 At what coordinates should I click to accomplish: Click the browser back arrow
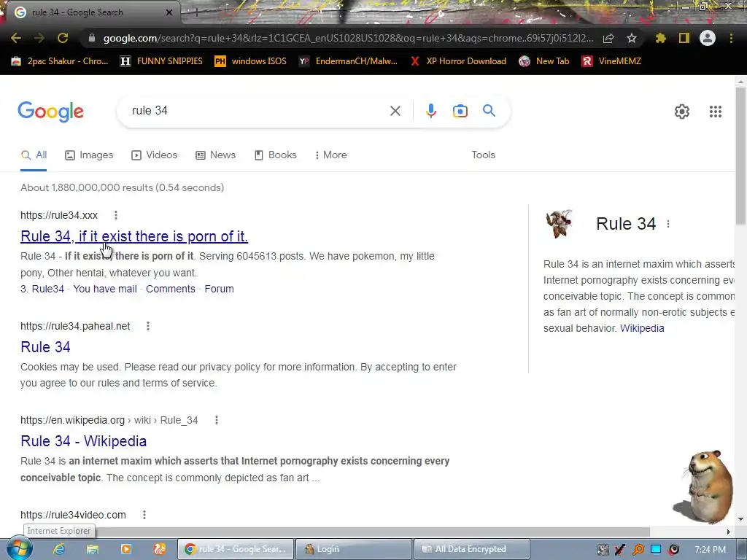tap(16, 38)
